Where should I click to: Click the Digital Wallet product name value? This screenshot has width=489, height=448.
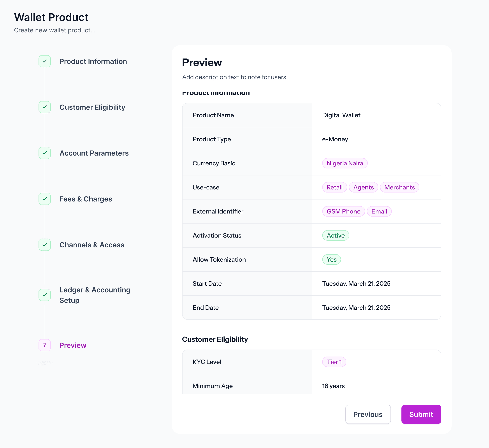[341, 115]
